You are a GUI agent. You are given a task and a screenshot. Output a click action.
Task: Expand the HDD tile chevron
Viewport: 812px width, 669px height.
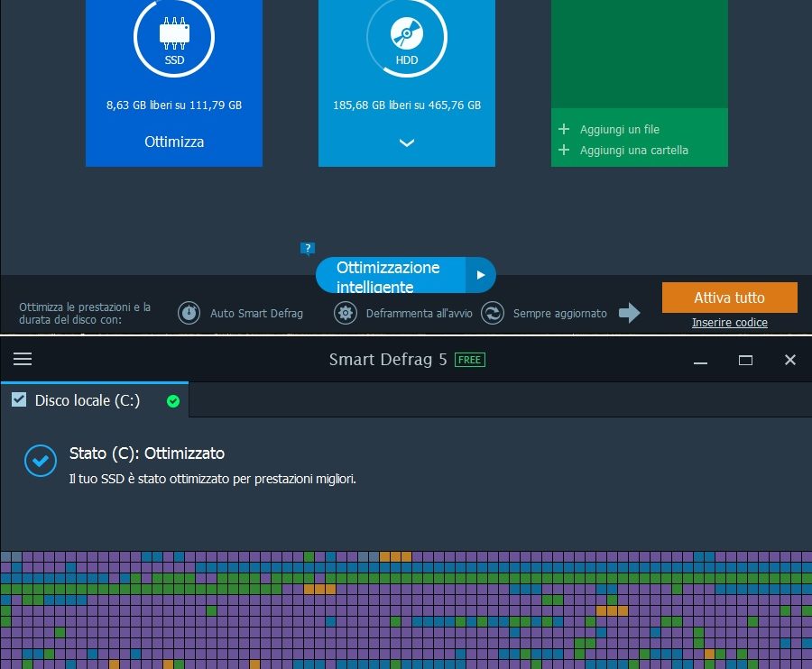click(406, 142)
